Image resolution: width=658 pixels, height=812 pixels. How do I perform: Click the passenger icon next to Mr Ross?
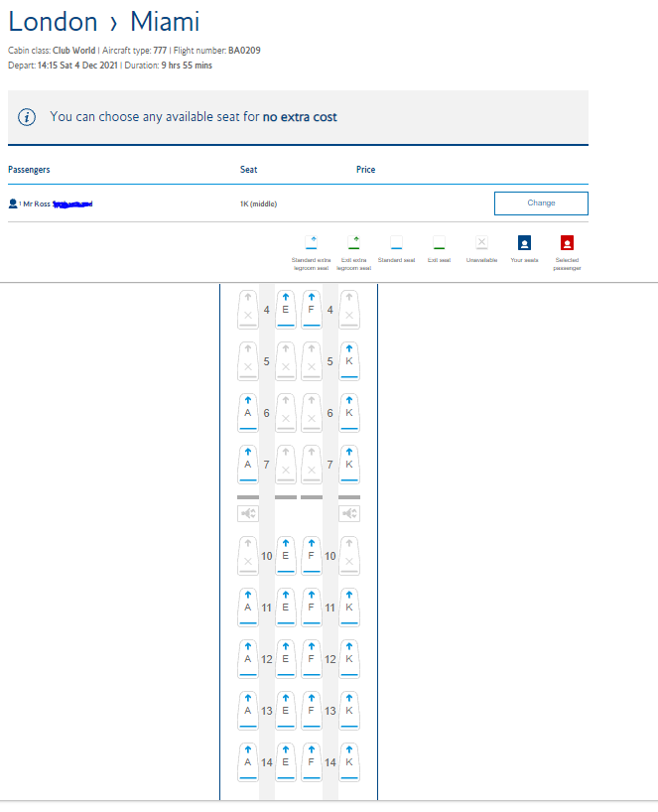click(13, 203)
